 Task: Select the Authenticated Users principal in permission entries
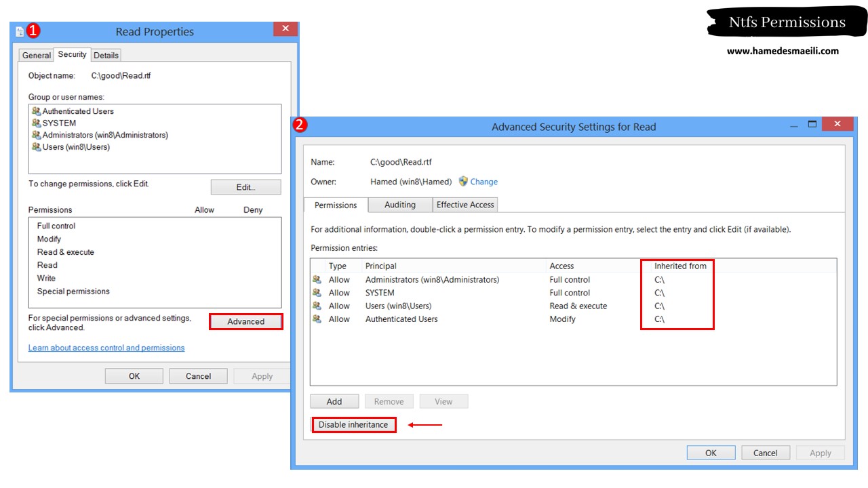[401, 319]
